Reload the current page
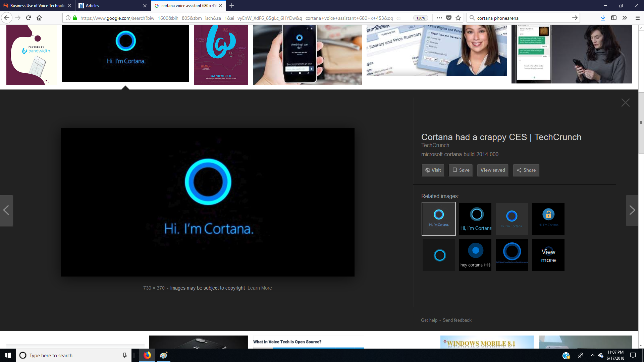Image resolution: width=644 pixels, height=362 pixels. pos(29,18)
